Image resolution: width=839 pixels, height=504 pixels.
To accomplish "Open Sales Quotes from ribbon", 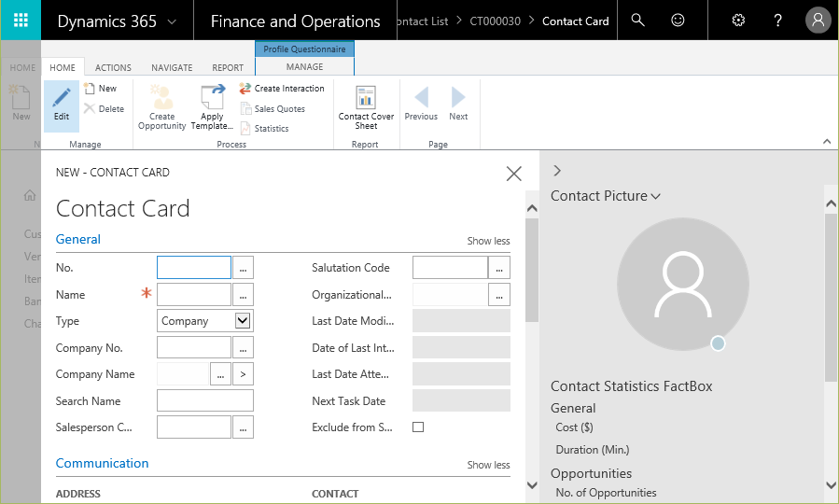I will 273,108.
